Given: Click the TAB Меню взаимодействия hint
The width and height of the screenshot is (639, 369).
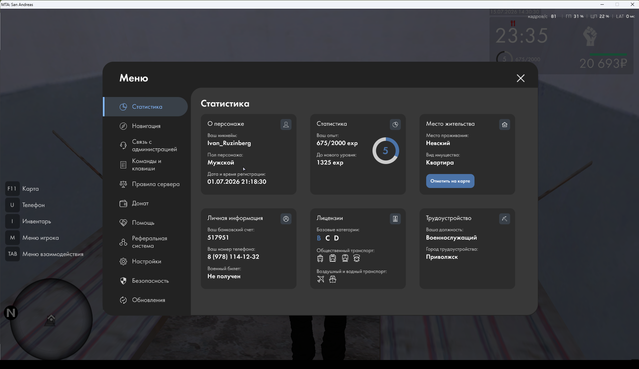Looking at the screenshot, I should click(44, 254).
